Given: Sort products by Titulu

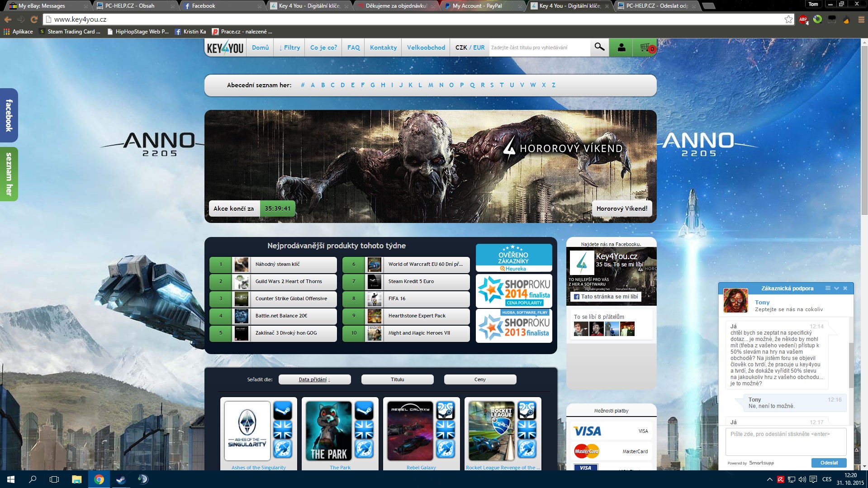Looking at the screenshot, I should (x=397, y=379).
